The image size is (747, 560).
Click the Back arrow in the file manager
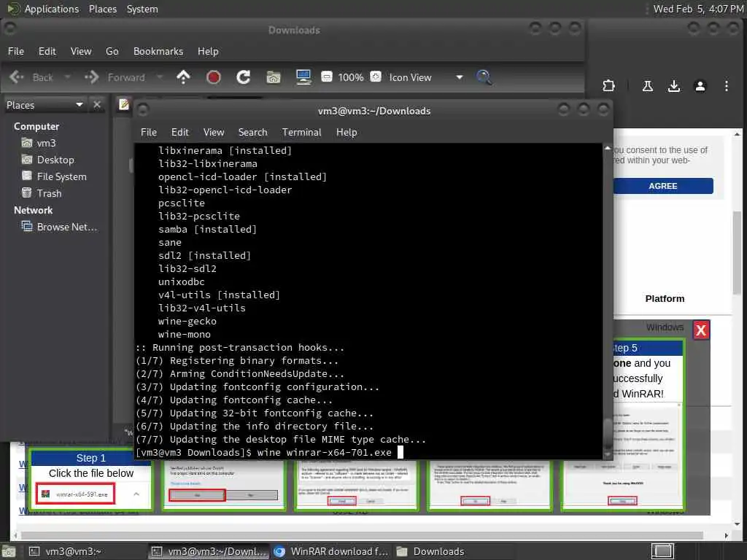click(18, 77)
